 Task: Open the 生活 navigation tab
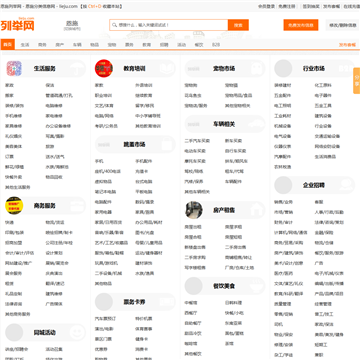[25, 45]
